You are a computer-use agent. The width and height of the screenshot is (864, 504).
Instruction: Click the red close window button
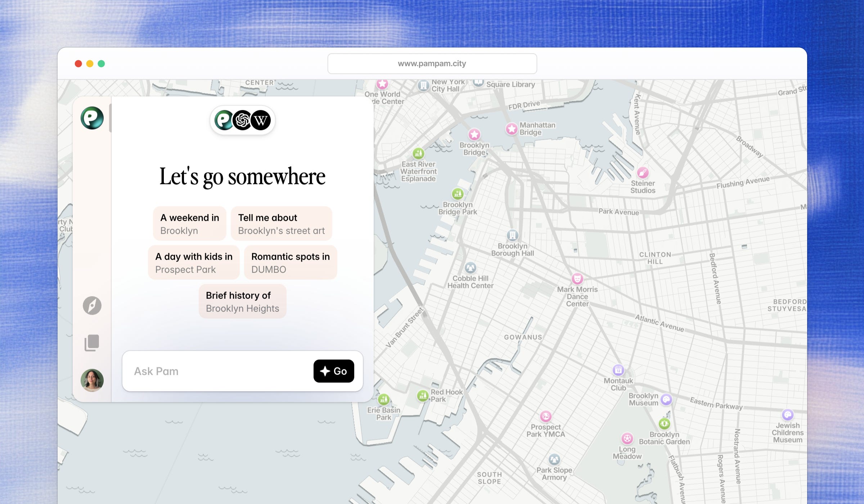pyautogui.click(x=78, y=64)
